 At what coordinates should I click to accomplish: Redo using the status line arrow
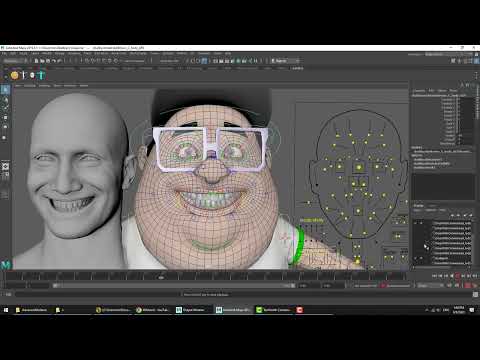point(59,61)
